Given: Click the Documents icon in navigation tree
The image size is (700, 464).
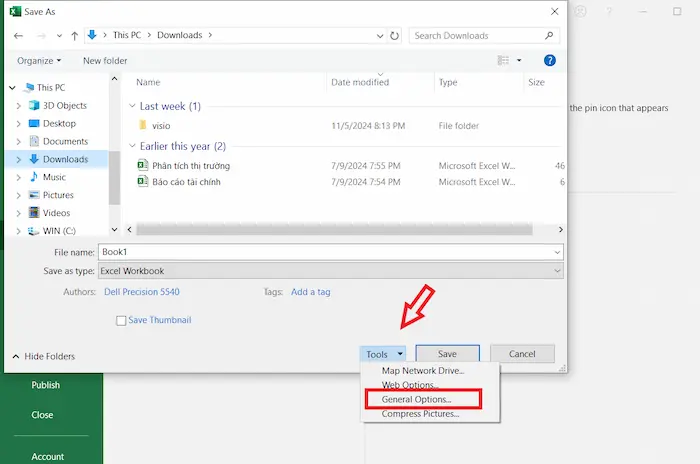Looking at the screenshot, I should [34, 141].
